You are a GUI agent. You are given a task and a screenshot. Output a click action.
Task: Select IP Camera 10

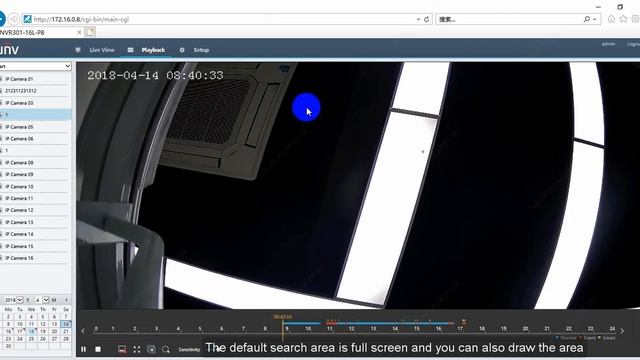[36, 187]
